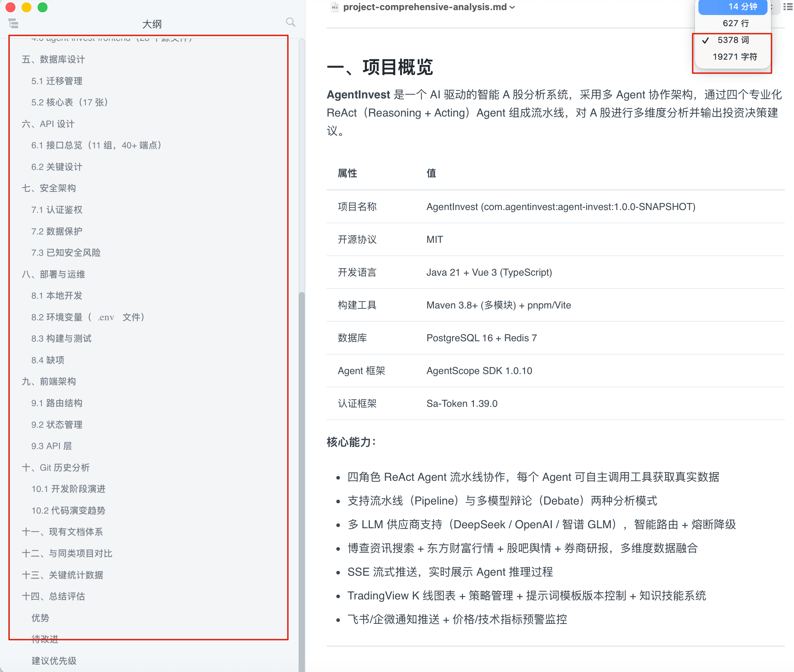Open search with the magnifier icon in sidebar

pos(291,22)
